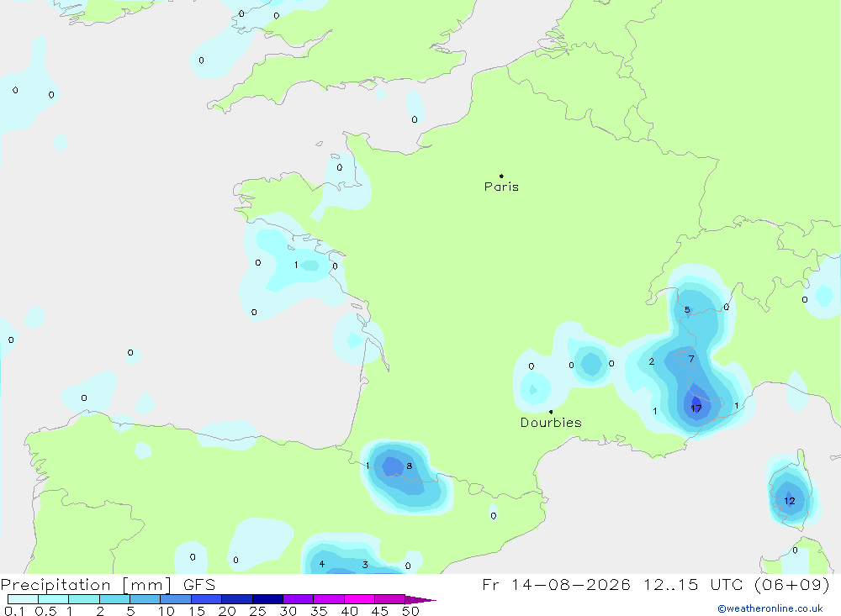Select the 5–10 mm legend swatch

click(x=145, y=599)
